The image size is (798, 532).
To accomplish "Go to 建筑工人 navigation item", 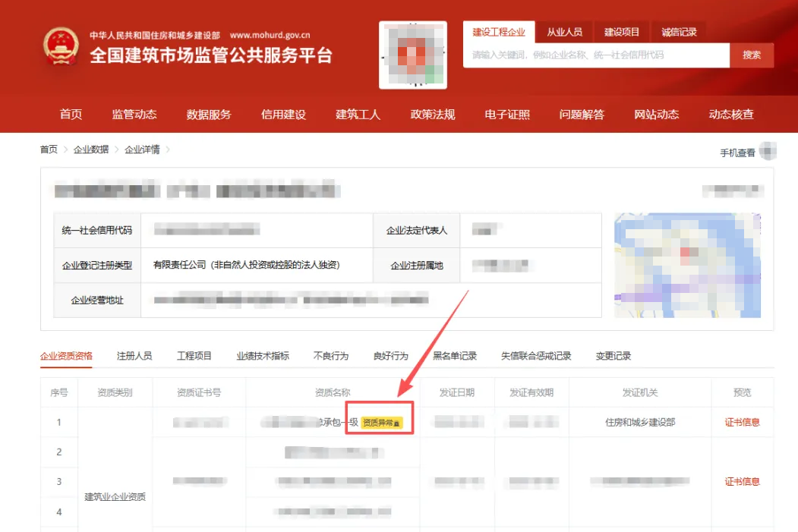I will tap(358, 115).
